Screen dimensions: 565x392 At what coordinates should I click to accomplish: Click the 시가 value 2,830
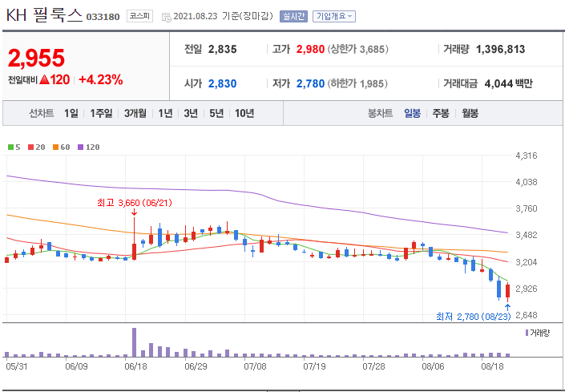[222, 84]
